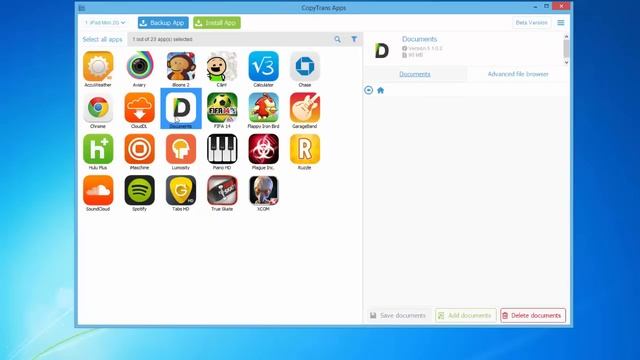Viewport: 640px width, 360px height.
Task: Select the Bloons 2 app icon
Action: click(x=181, y=66)
